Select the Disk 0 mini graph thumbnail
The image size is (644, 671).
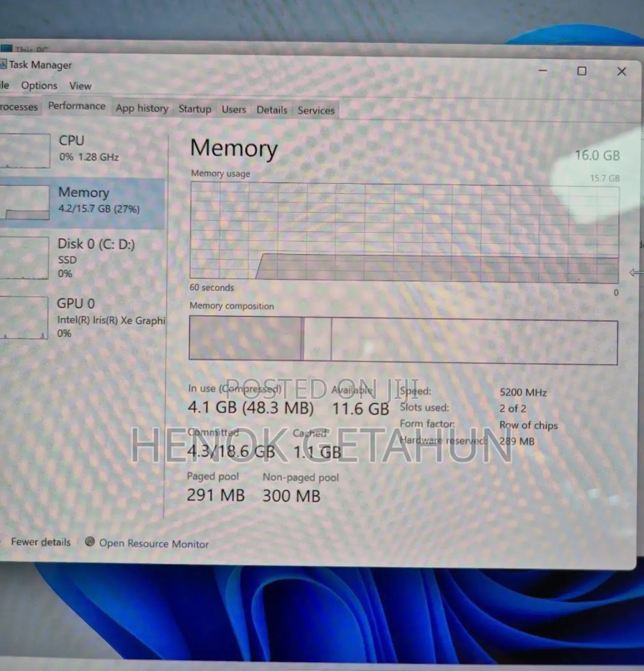point(24,258)
